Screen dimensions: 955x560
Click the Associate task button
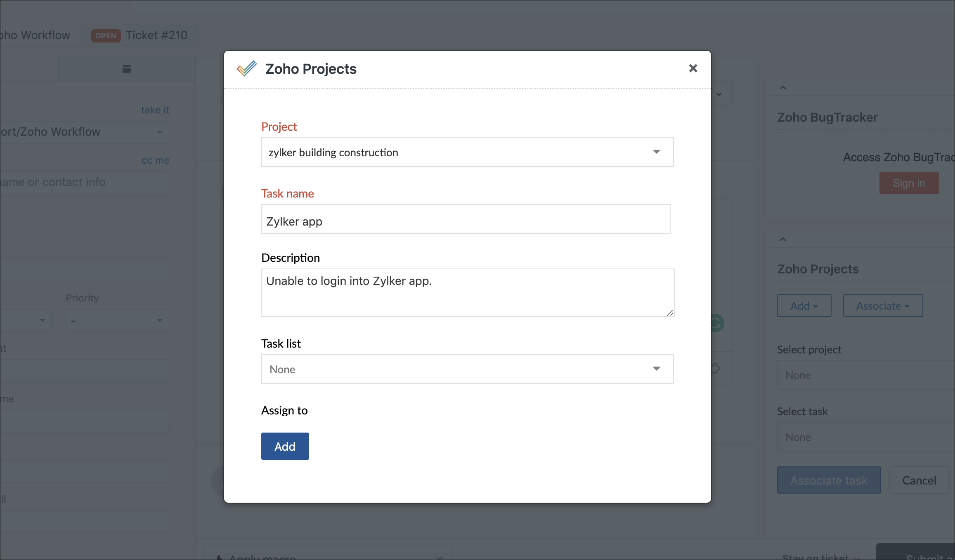pos(829,480)
